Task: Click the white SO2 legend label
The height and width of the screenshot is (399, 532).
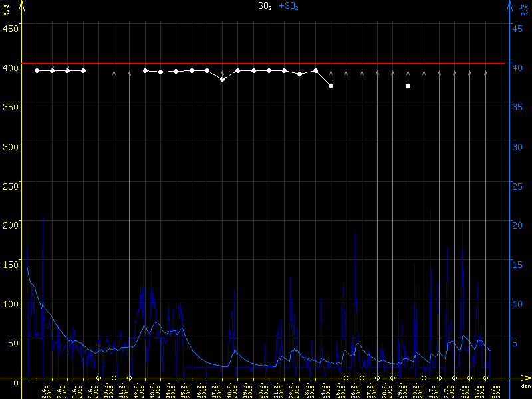Action: coord(264,6)
